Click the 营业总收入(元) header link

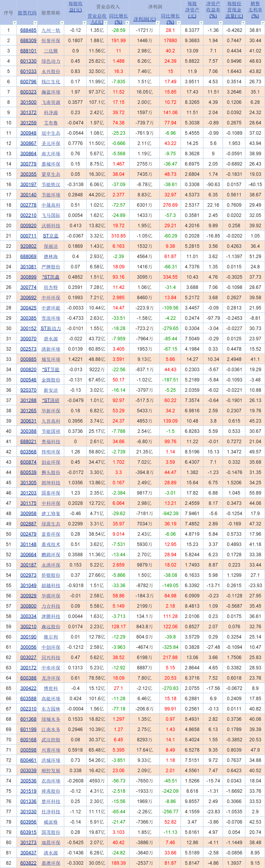97,19
